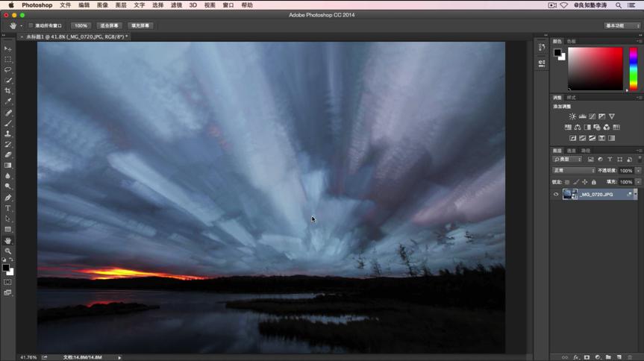
Task: Select the Rectangular Marquee tool
Action: tap(8, 59)
